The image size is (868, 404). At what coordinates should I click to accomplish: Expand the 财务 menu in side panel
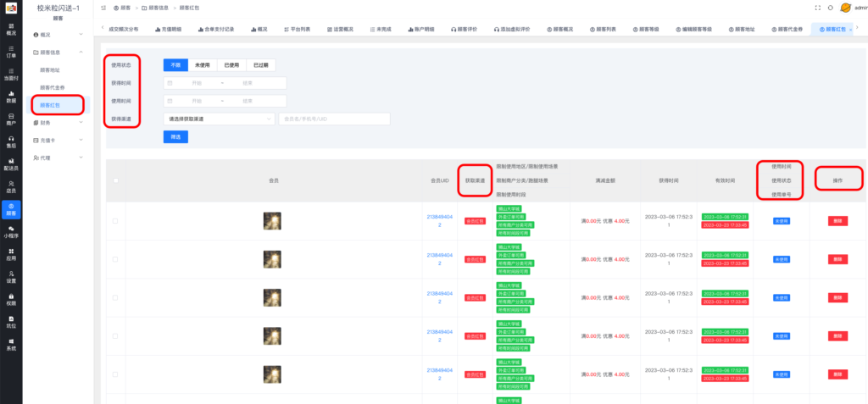58,123
